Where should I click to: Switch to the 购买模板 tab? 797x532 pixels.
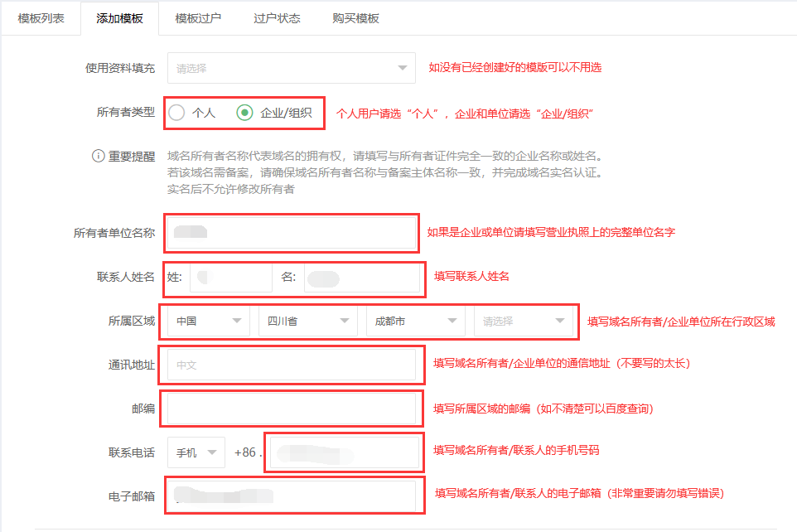355,18
